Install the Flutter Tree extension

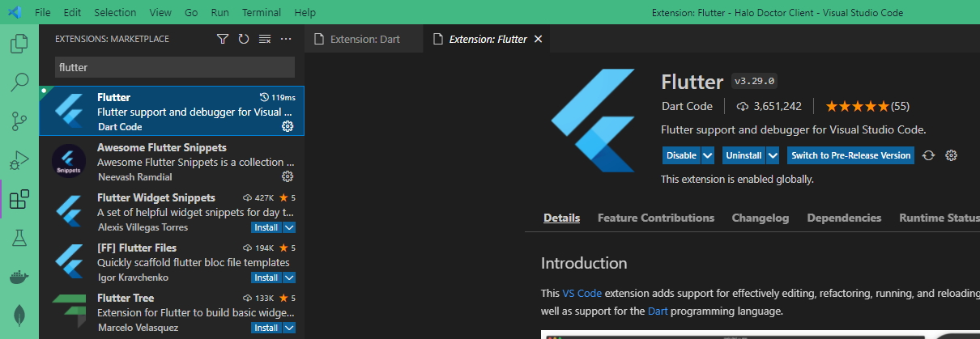coord(266,328)
